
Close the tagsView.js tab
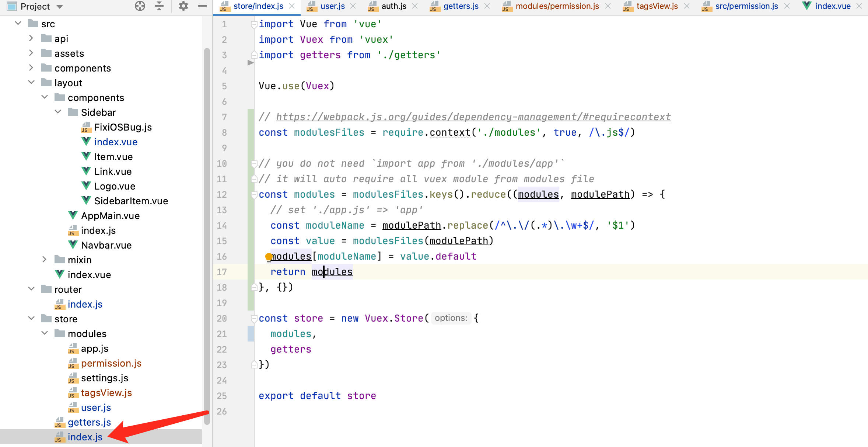(x=687, y=6)
